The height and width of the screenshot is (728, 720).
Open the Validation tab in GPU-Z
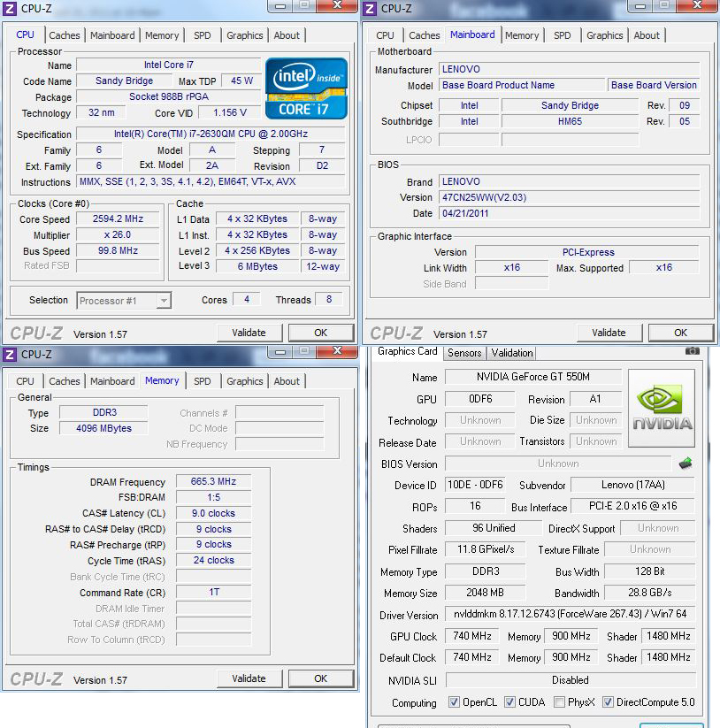[511, 352]
